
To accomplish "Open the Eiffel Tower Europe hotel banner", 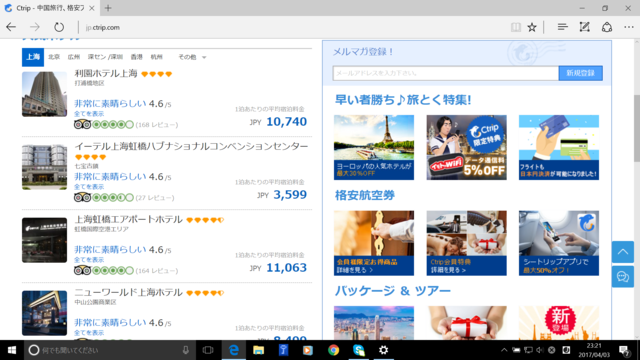I will (374, 147).
